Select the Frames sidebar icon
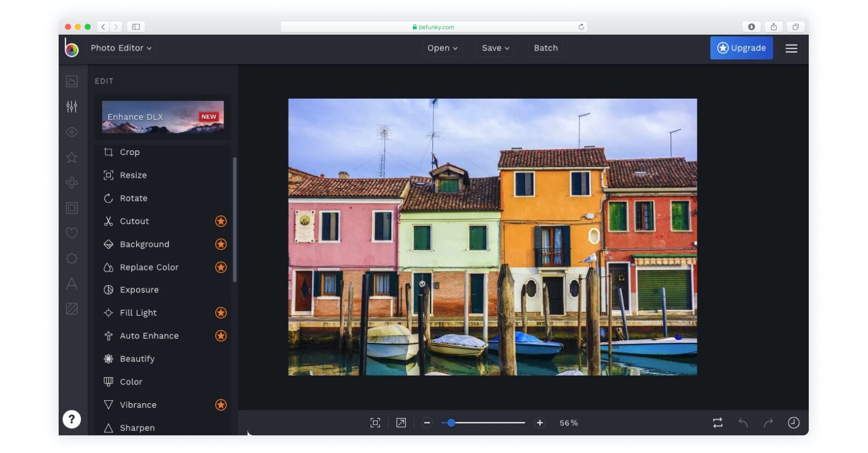Screen dimensions: 868x453 72,208
